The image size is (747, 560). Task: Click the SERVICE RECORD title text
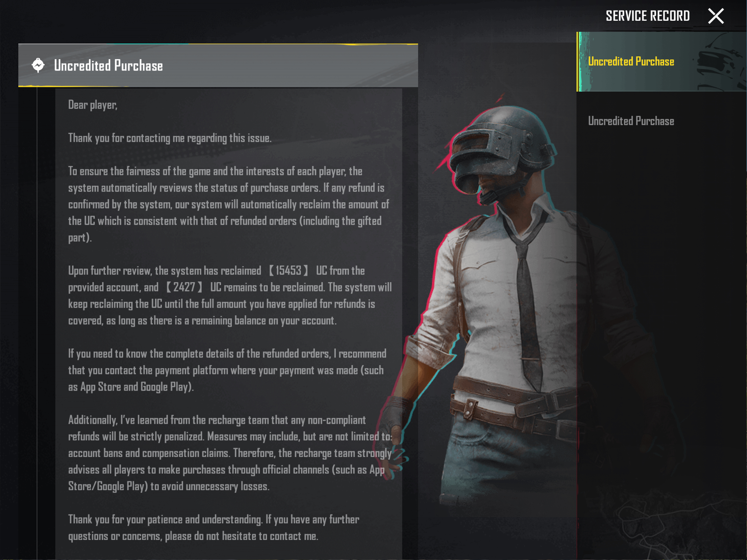(647, 16)
